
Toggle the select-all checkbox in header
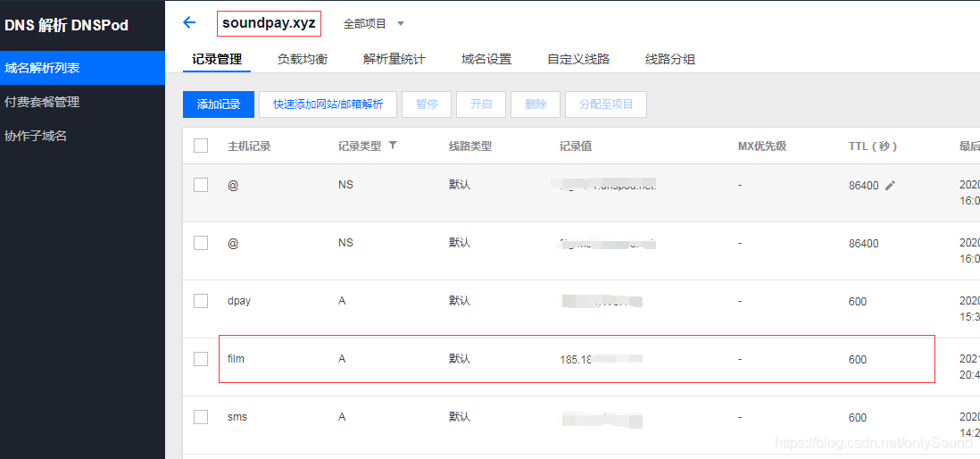tap(201, 146)
